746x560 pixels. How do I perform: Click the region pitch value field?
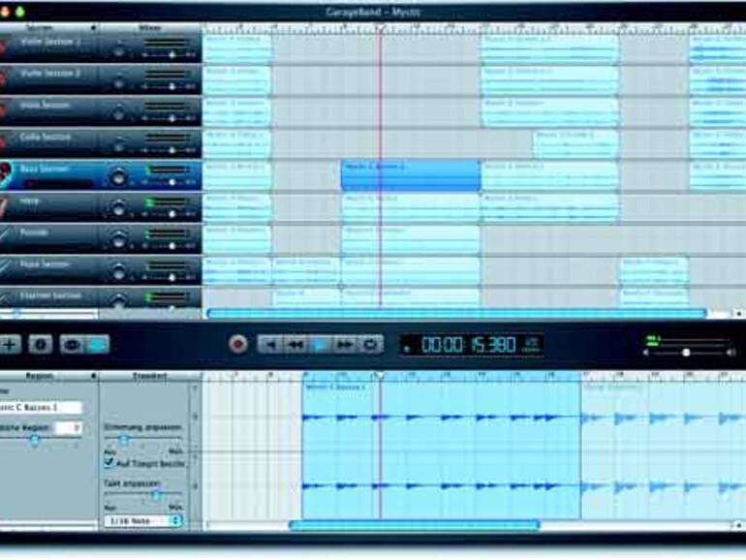67,427
